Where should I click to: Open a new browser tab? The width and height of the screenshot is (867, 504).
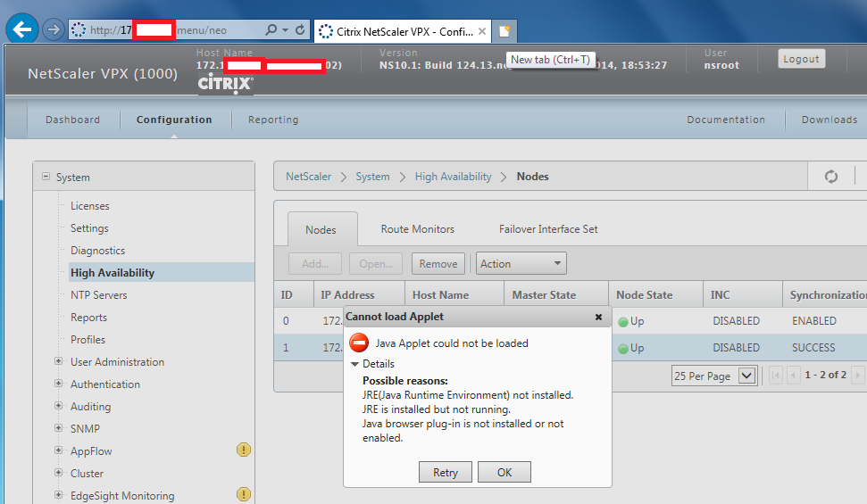(504, 31)
